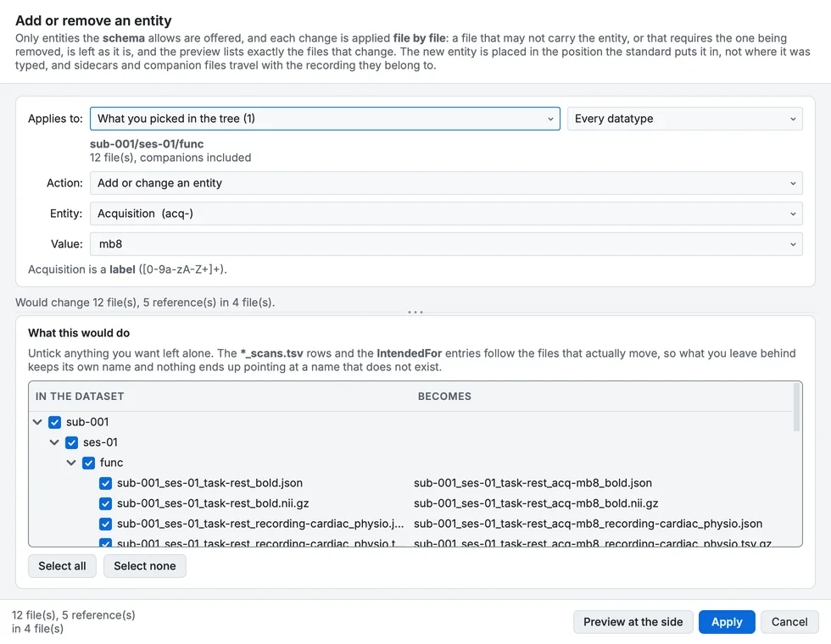Untick the ses-01 checkbox

coord(71,442)
